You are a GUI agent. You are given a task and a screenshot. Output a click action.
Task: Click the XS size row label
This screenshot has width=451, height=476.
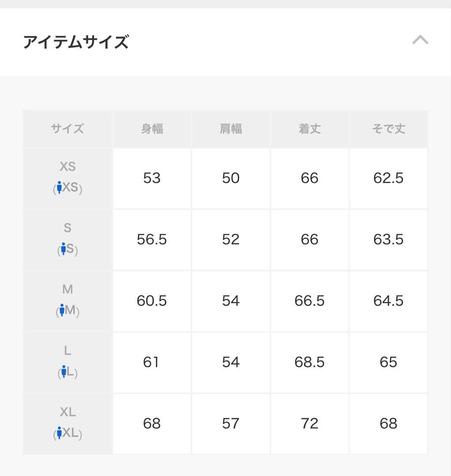click(x=67, y=167)
